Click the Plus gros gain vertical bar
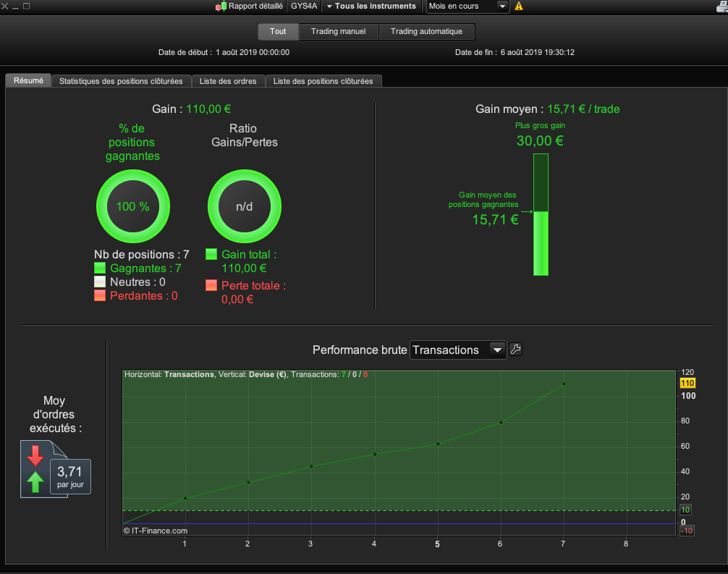This screenshot has width=728, height=574. [x=541, y=214]
